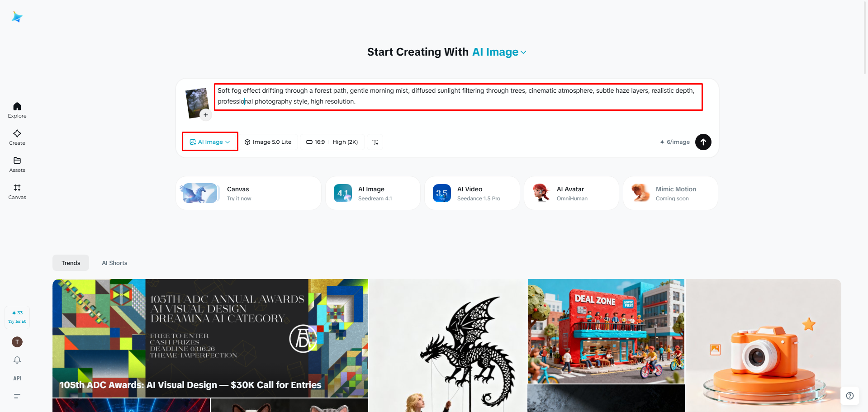Open the orange camera image

coord(764,346)
